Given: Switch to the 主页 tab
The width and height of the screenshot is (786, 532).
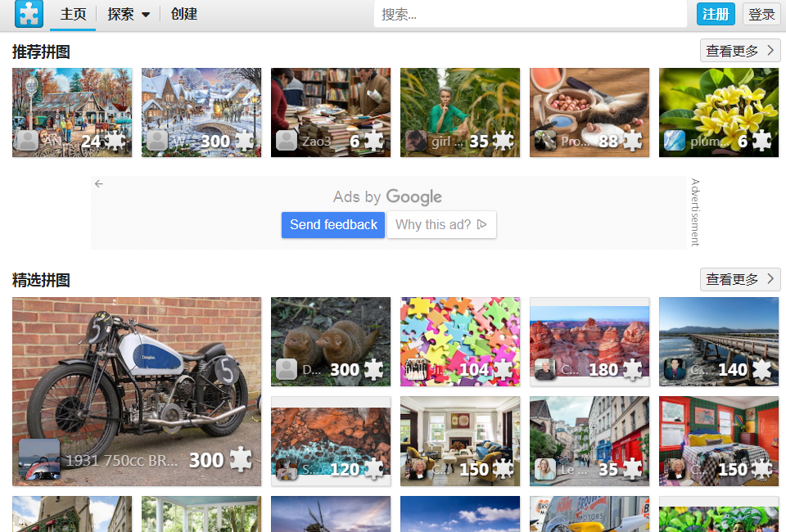Looking at the screenshot, I should pyautogui.click(x=73, y=15).
